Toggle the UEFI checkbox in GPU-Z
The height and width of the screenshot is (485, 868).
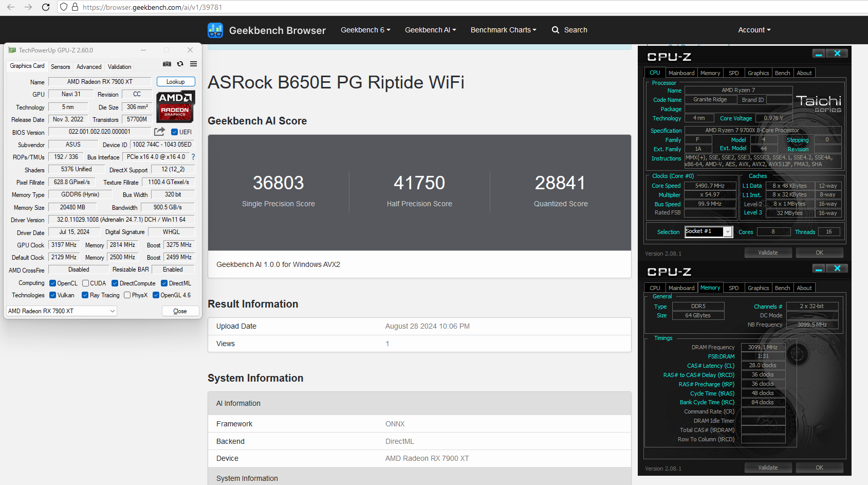(174, 132)
